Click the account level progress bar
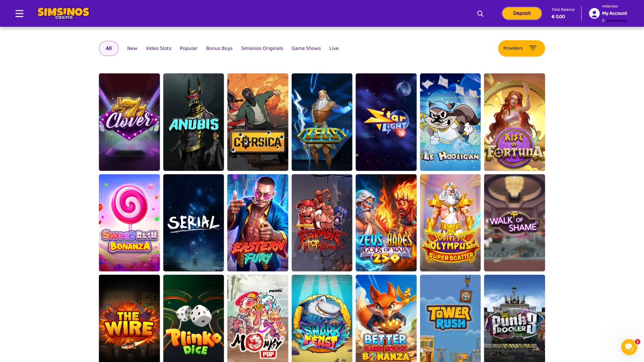 (x=616, y=21)
